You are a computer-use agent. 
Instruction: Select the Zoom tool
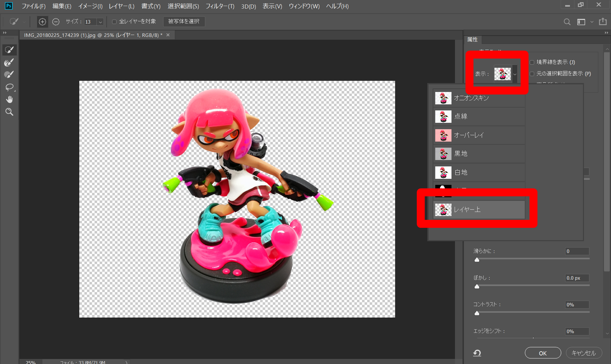coord(9,112)
